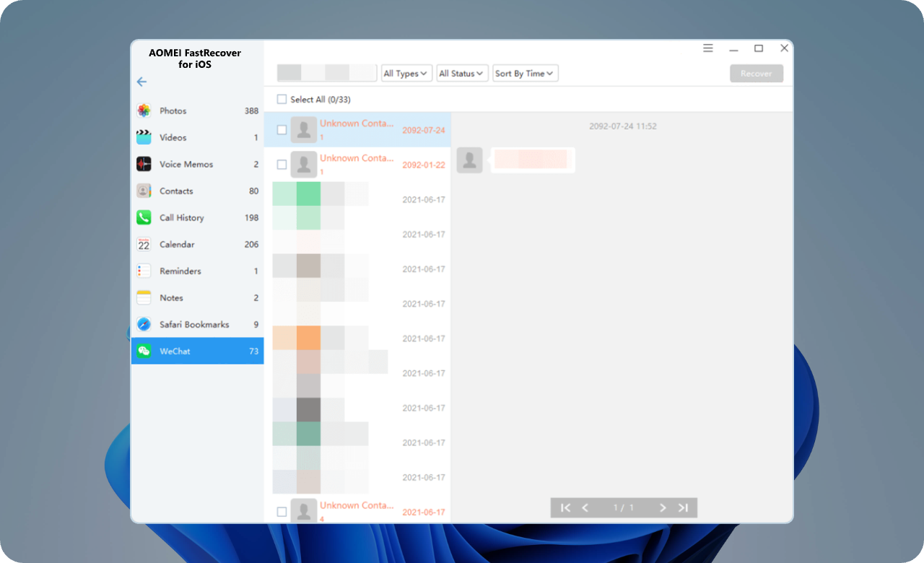Image resolution: width=924 pixels, height=563 pixels.
Task: Go back using the blue arrow
Action: [x=141, y=82]
